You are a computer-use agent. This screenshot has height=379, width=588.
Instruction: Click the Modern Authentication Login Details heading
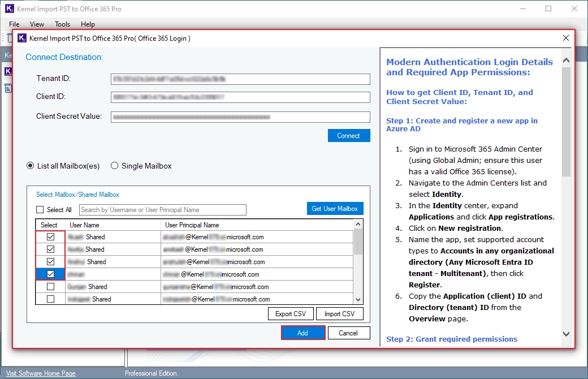(x=469, y=67)
